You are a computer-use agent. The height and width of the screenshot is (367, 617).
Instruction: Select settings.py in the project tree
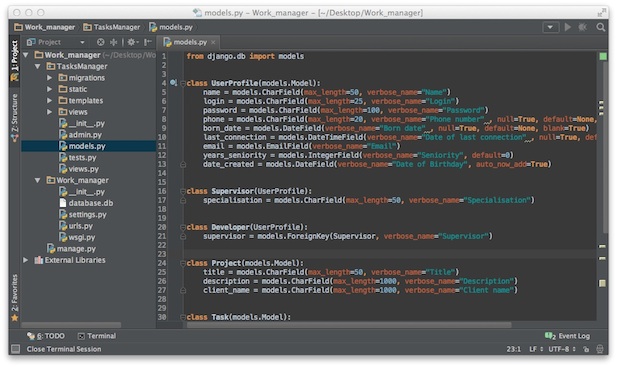[x=83, y=215]
